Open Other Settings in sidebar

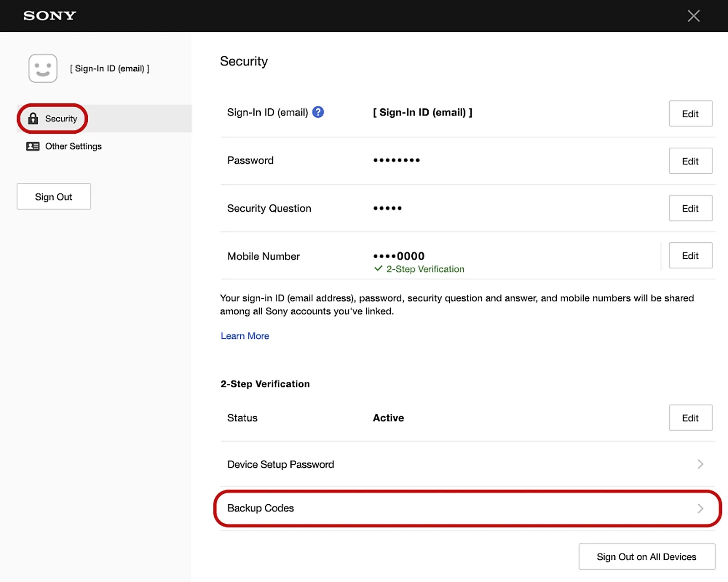click(73, 146)
